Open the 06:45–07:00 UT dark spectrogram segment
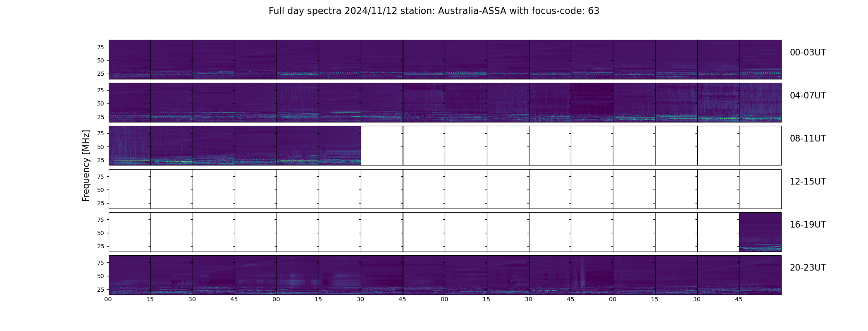868x331 pixels. pos(592,103)
